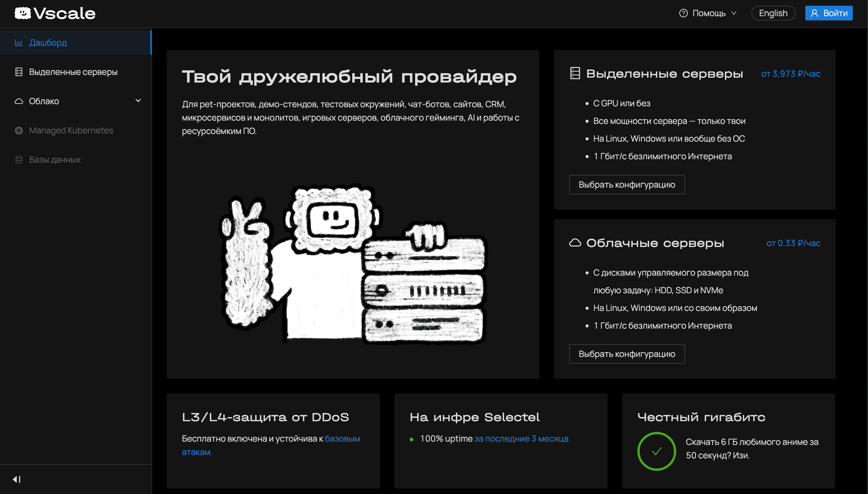
Task: Open Базы данных from the sidebar
Action: (x=54, y=159)
